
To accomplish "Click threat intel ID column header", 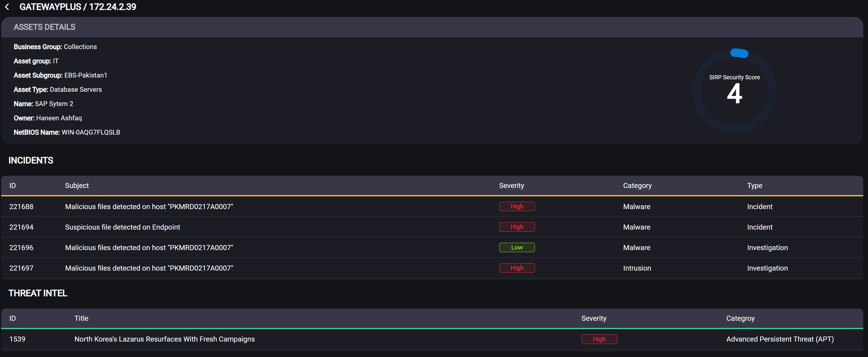I will tap(12, 318).
